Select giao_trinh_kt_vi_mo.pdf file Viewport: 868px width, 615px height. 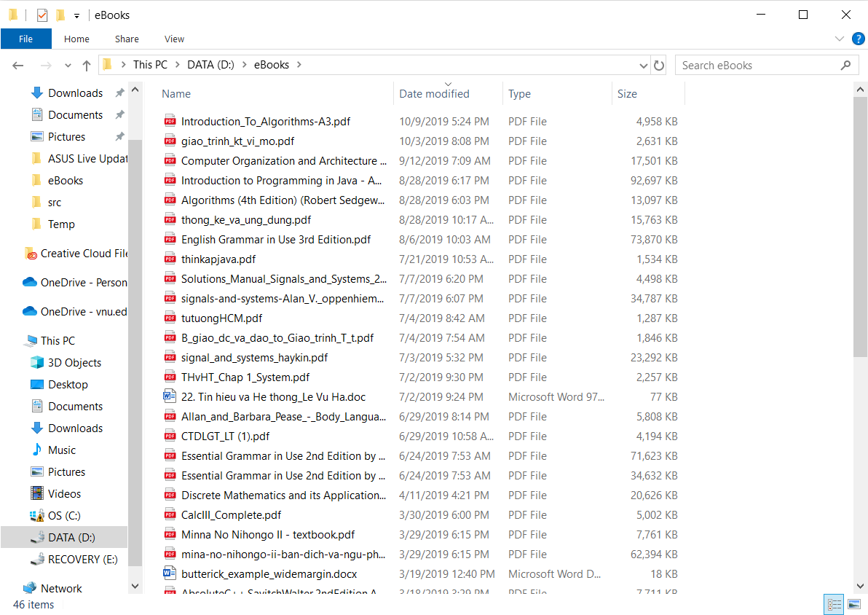pos(237,141)
